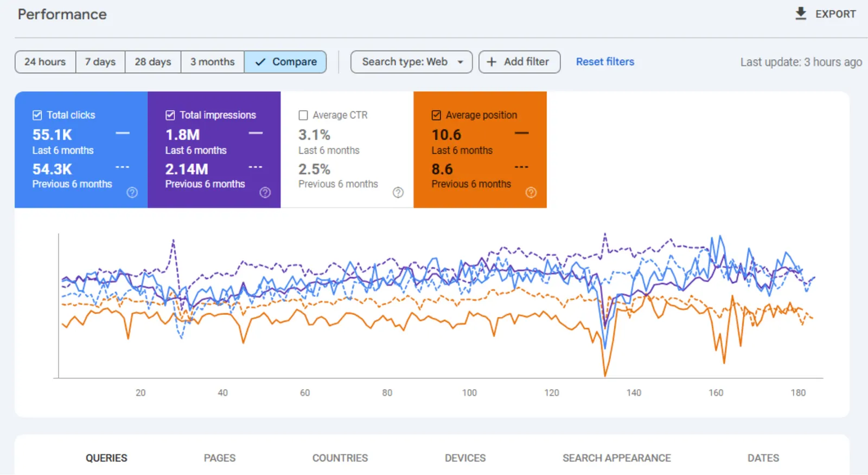Click the 10.6 average position value

(x=446, y=135)
